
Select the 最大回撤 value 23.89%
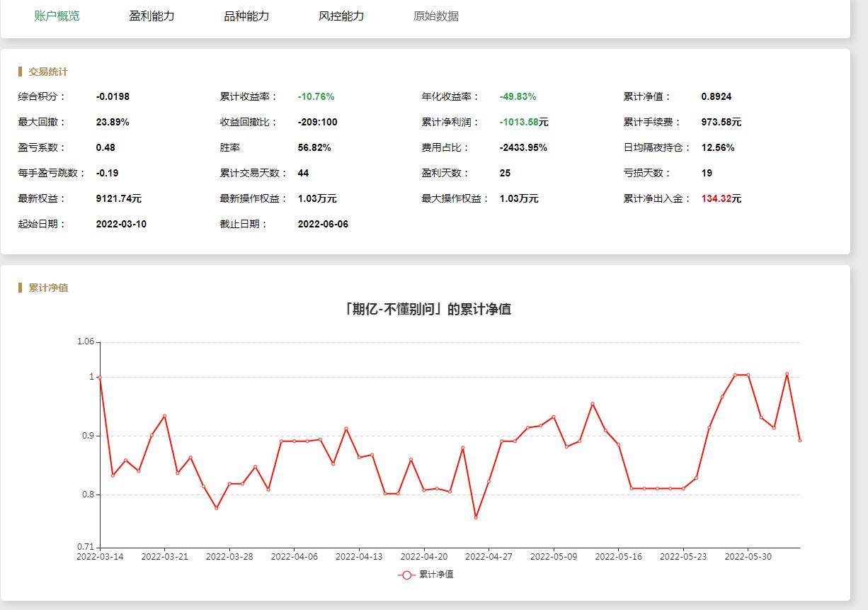(113, 122)
